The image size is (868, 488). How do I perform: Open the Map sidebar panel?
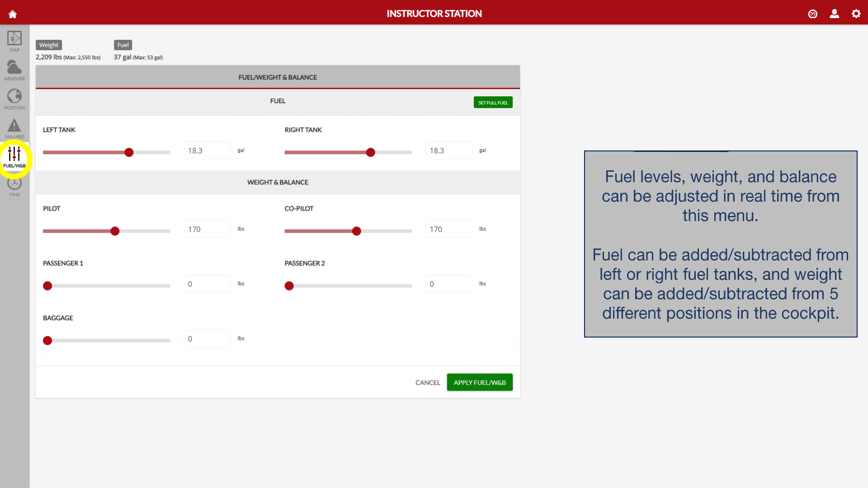click(x=14, y=41)
